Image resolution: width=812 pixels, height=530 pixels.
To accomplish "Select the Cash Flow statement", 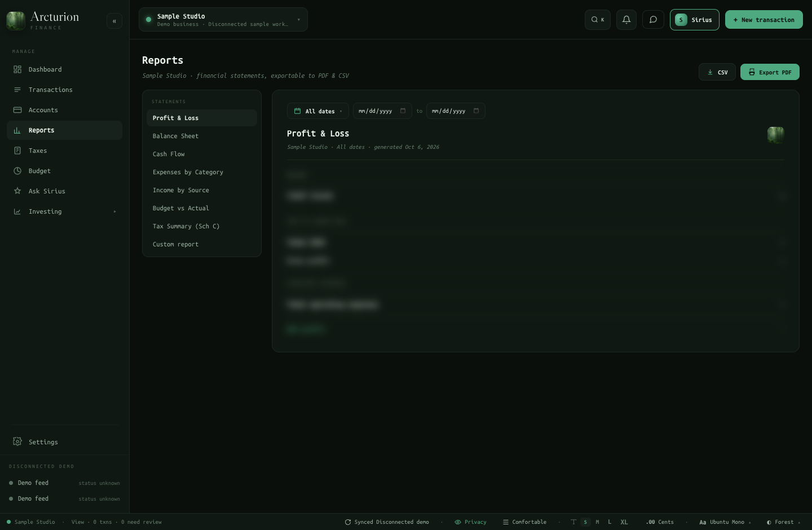I will point(202,154).
